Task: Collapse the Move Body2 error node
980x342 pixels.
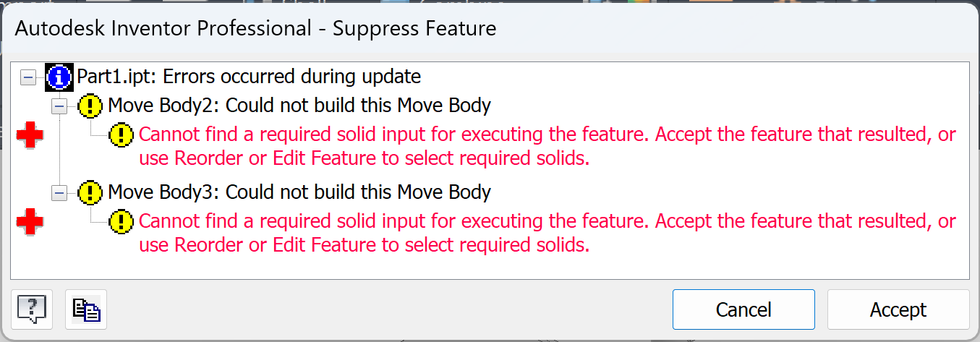Action: point(59,106)
